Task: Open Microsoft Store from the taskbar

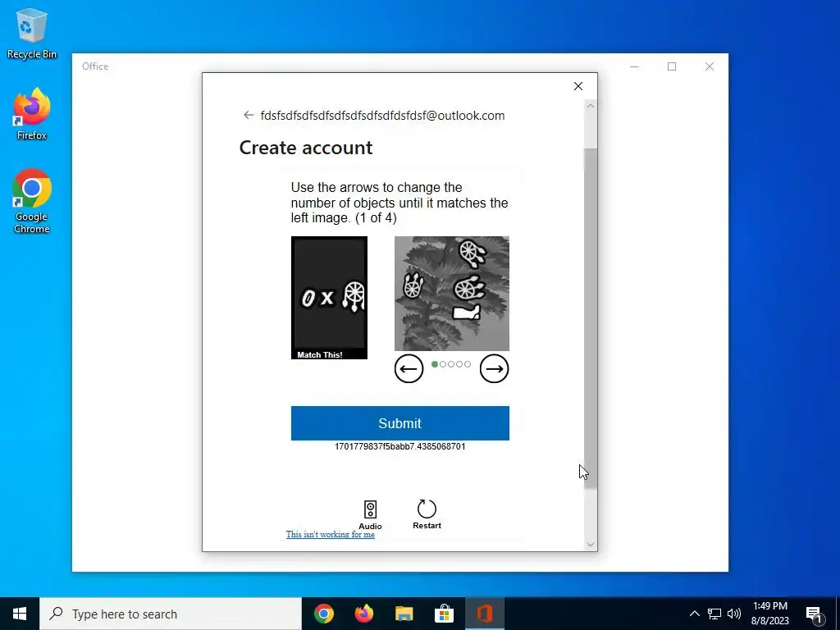Action: (444, 614)
